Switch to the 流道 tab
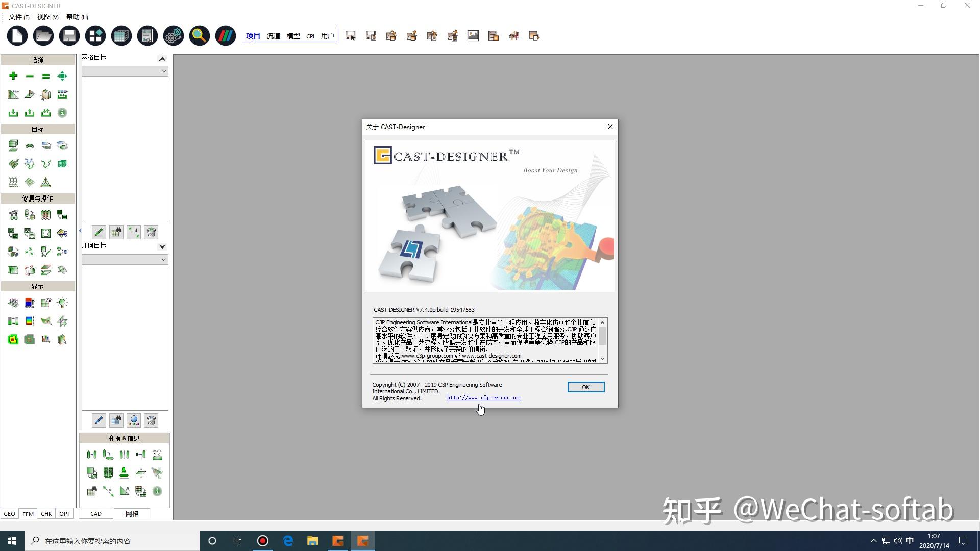The height and width of the screenshot is (551, 980). click(x=274, y=36)
